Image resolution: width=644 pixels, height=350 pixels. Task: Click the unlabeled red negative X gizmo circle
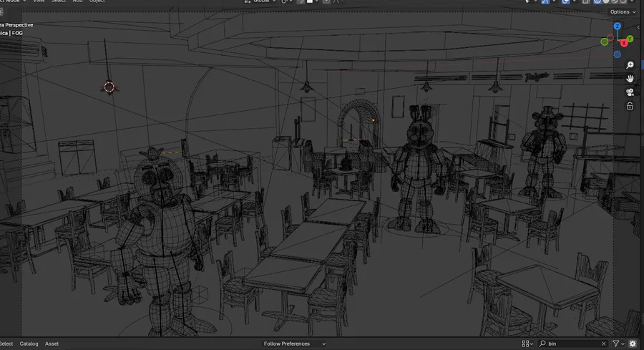pos(611,38)
